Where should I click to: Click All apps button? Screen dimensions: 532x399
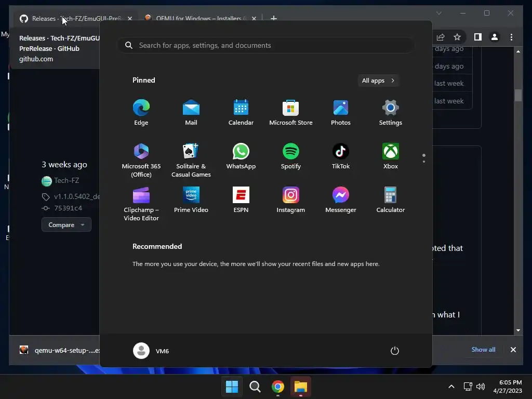[378, 81]
